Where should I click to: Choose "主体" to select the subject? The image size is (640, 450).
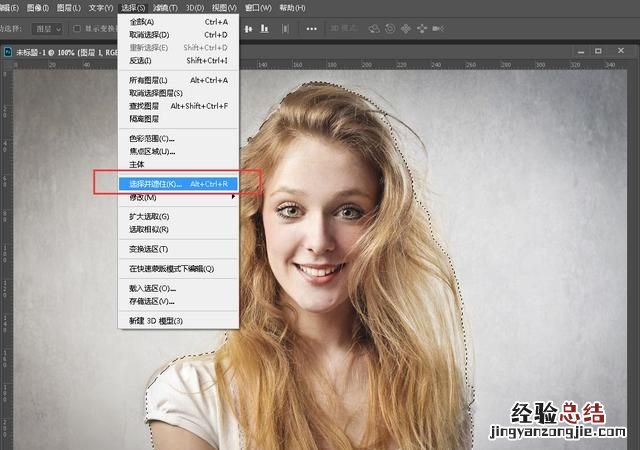coord(138,164)
